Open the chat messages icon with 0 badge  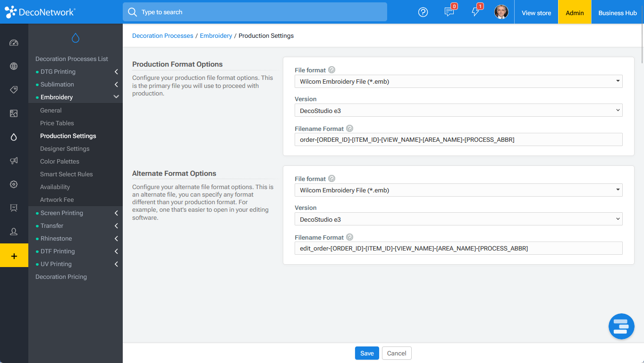tap(449, 12)
